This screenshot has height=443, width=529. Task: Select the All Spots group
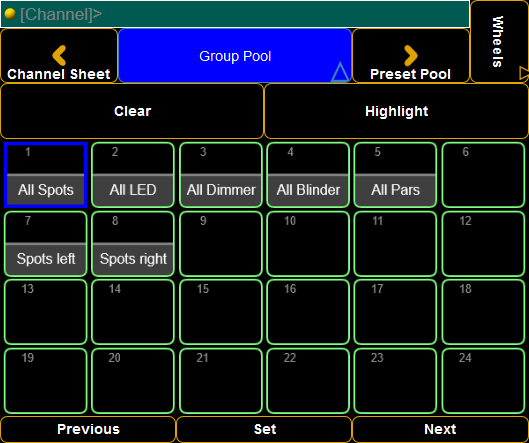(x=46, y=175)
